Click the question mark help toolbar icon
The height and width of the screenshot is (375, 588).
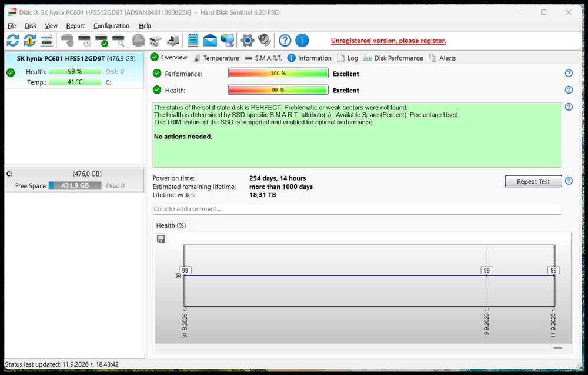coord(285,40)
